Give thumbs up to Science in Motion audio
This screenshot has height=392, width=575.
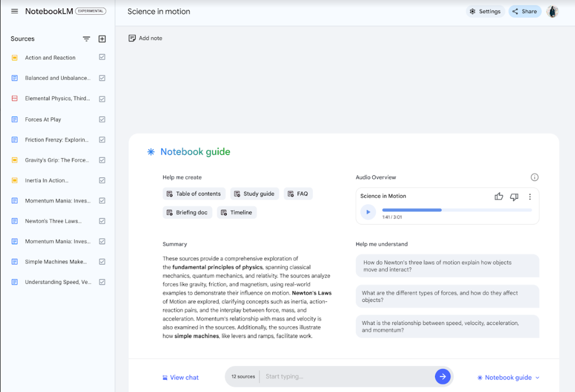498,196
